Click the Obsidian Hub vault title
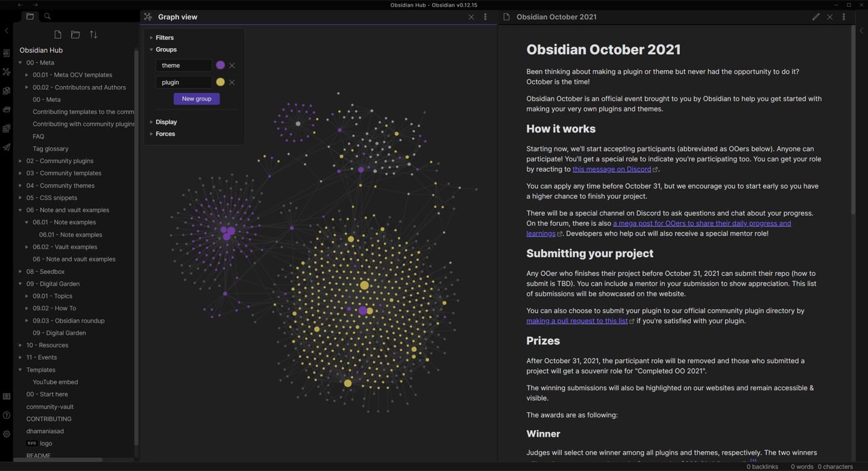Image resolution: width=868 pixels, height=471 pixels. (x=41, y=50)
